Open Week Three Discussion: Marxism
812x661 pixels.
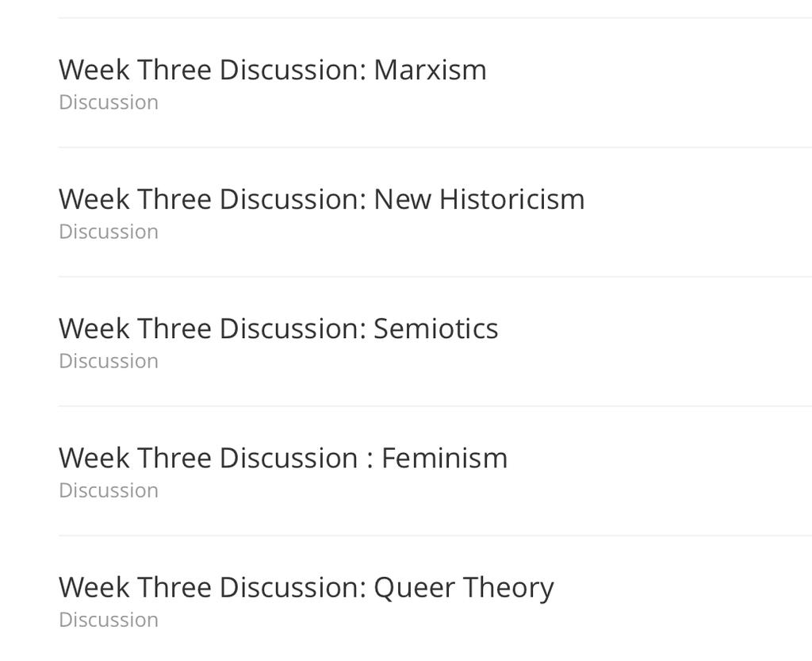pyautogui.click(x=272, y=70)
